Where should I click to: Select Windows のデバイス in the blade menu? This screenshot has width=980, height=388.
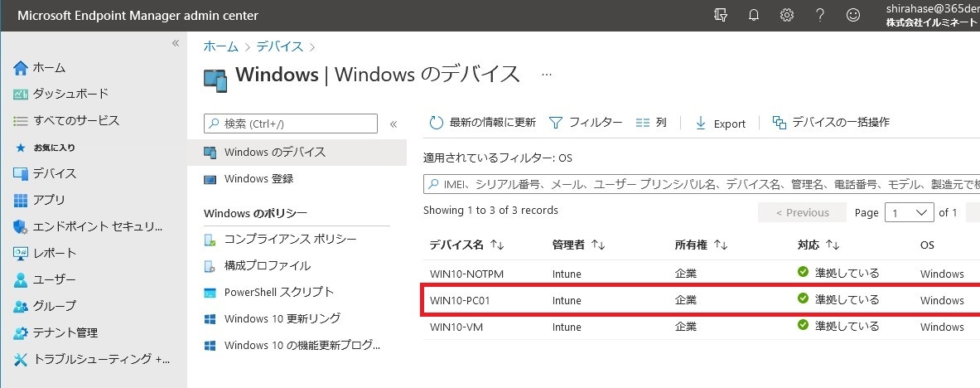(x=297, y=152)
